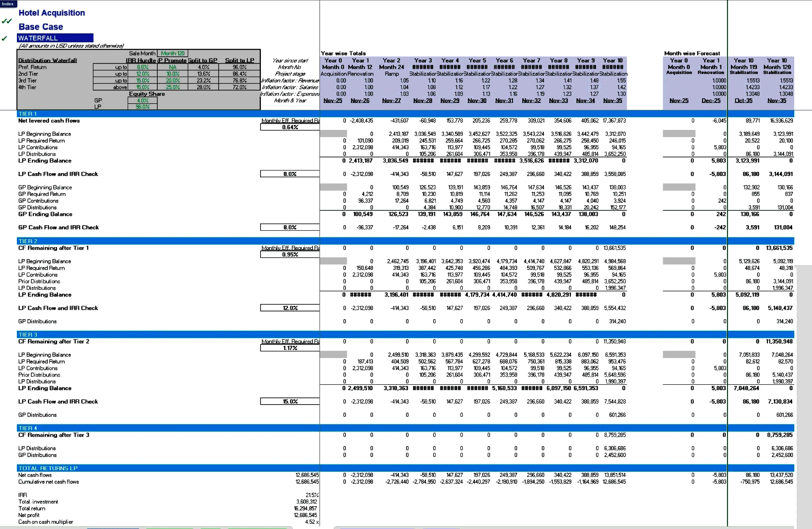Select 2nd Tier GP Promote 10.0%
This screenshot has height=529, width=812.
[173, 74]
